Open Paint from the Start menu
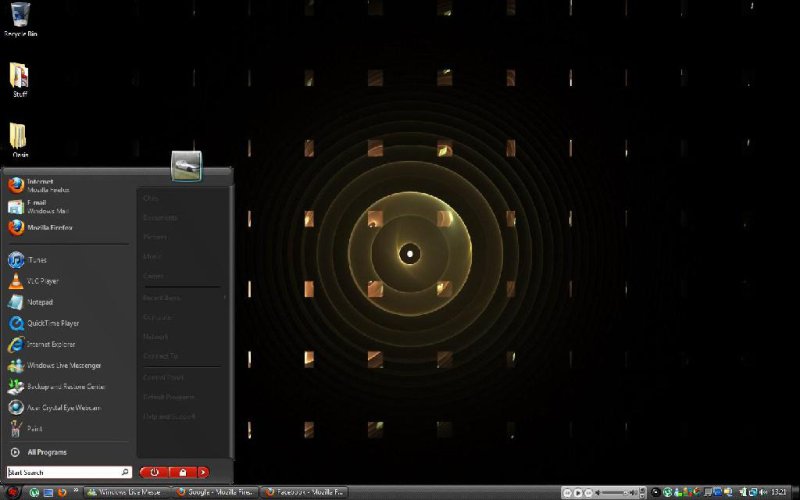800x500 pixels. coord(34,428)
